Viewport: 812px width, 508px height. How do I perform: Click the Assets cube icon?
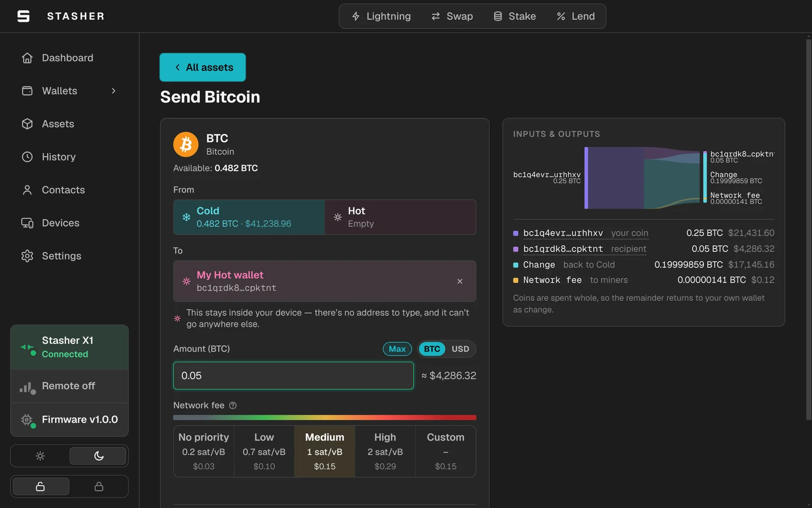[27, 124]
